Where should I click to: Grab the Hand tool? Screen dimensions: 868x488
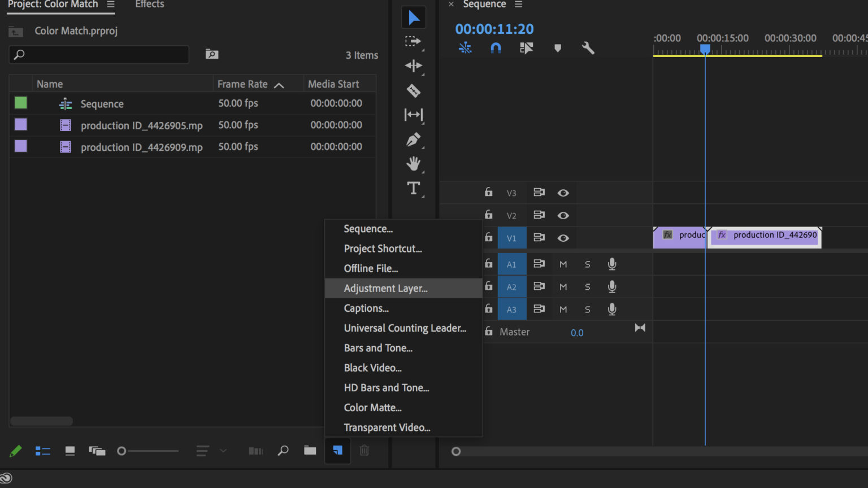(414, 164)
